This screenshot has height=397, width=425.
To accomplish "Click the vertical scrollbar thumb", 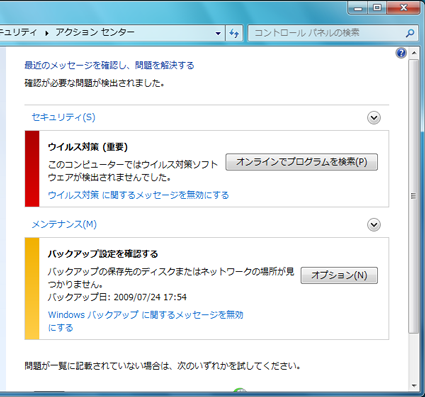I will (x=414, y=196).
